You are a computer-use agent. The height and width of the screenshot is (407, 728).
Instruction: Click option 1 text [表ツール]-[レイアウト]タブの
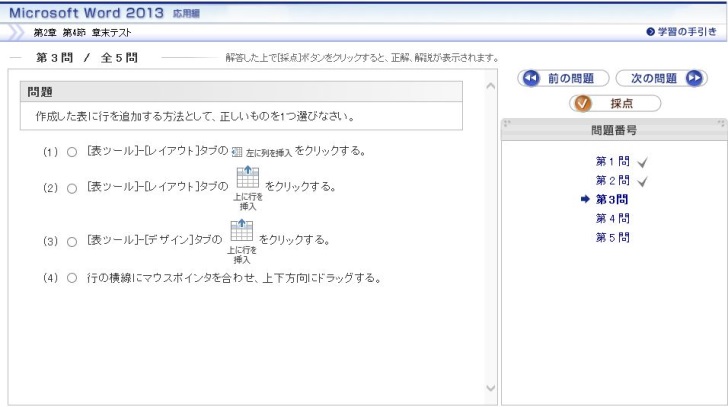pyautogui.click(x=158, y=151)
